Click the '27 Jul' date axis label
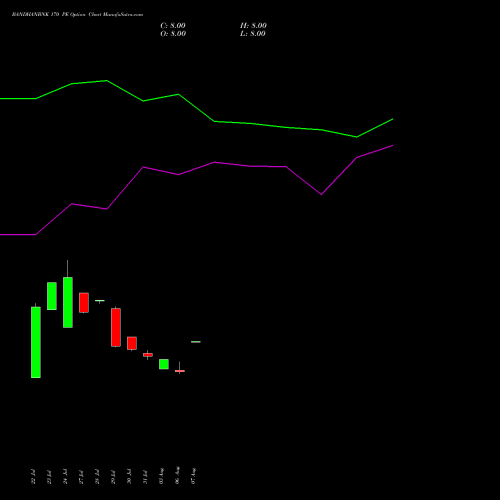Viewport: 500px width, 500px height. pos(81,477)
